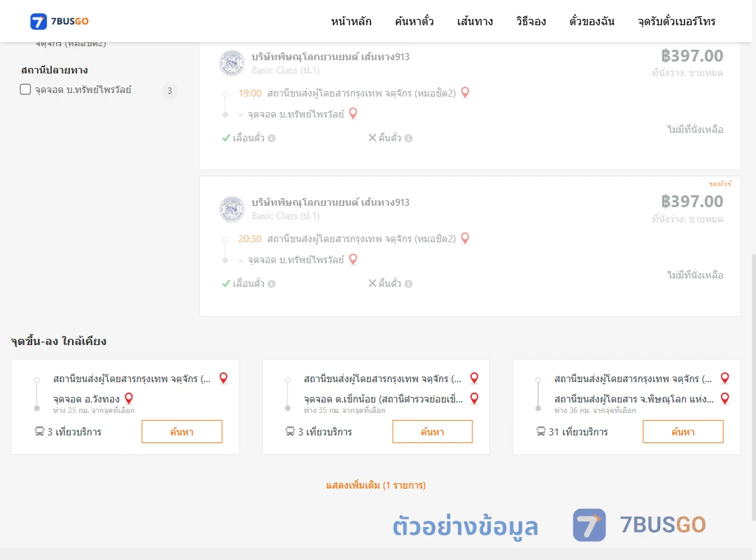Open ตั๋วของฉัน menu item
The image size is (756, 560).
tap(591, 21)
